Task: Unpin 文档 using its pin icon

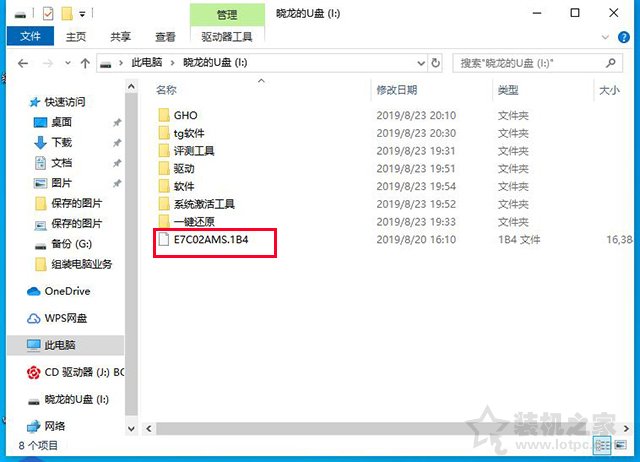Action: tap(117, 163)
